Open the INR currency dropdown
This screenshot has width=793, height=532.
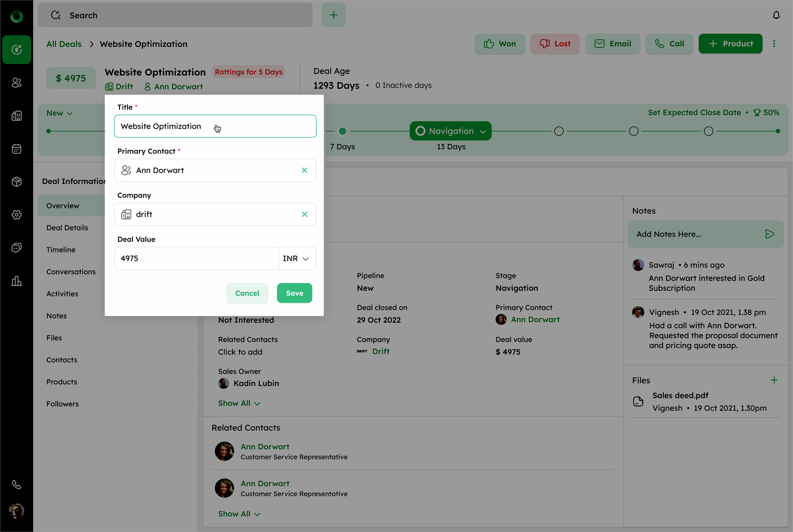(297, 258)
